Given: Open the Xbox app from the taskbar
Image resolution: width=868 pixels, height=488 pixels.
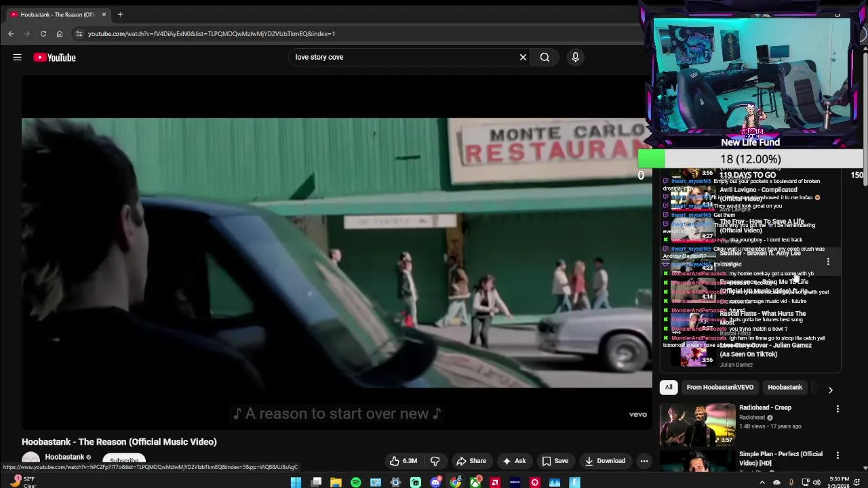Looking at the screenshot, I should tap(475, 483).
